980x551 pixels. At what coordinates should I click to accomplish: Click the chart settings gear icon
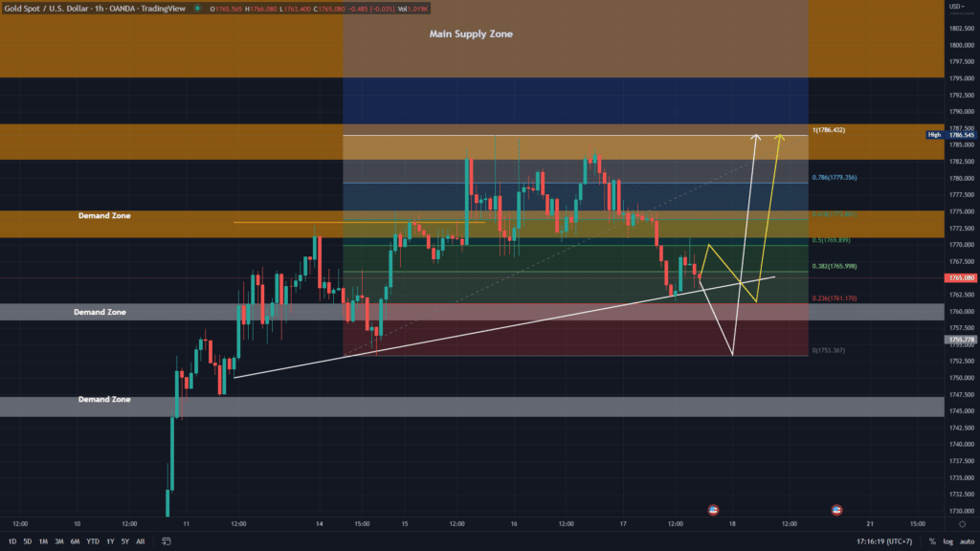(963, 524)
